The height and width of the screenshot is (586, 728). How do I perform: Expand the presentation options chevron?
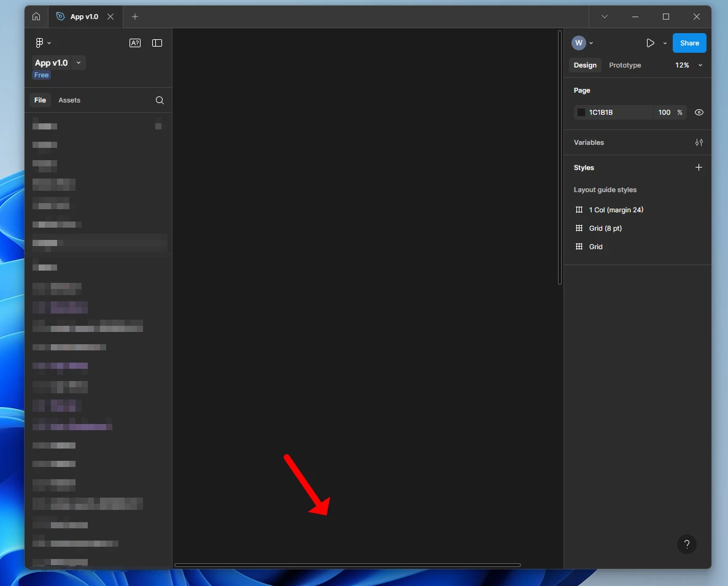(665, 43)
